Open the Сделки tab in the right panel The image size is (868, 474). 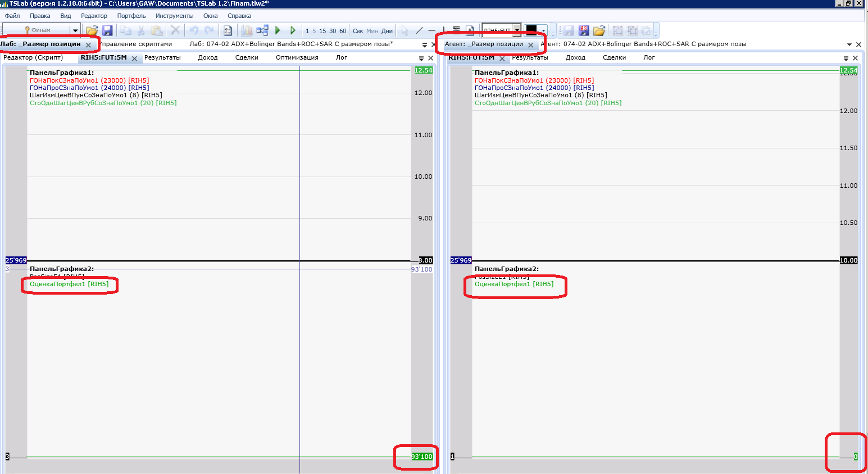(614, 57)
